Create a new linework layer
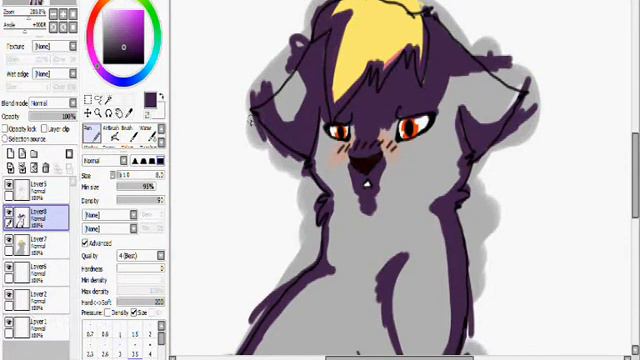 [22, 153]
